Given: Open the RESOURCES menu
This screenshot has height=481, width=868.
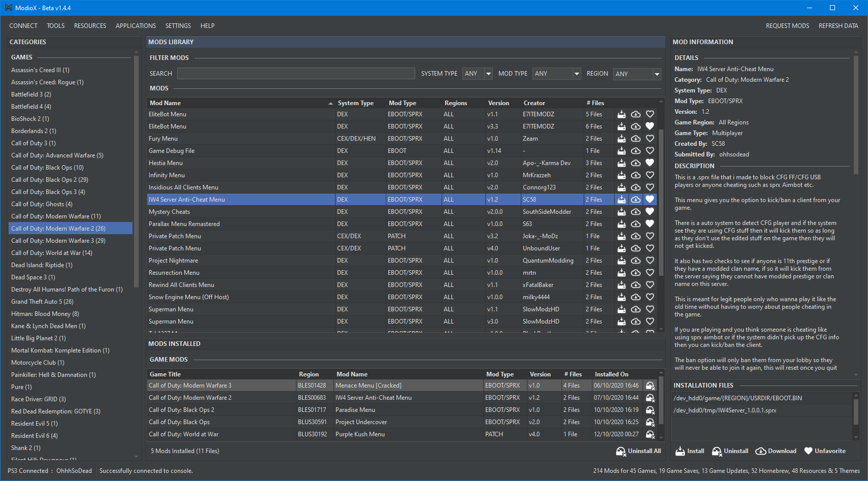Looking at the screenshot, I should click(90, 26).
